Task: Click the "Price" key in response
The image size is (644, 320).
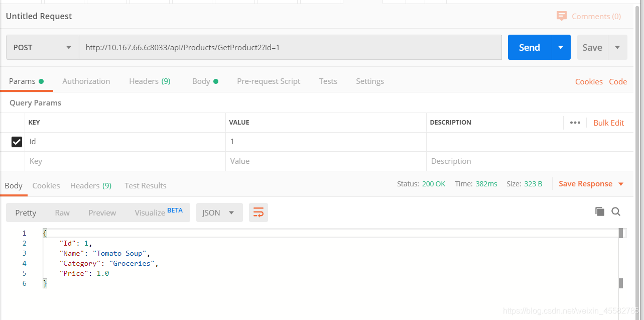Action: tap(74, 273)
